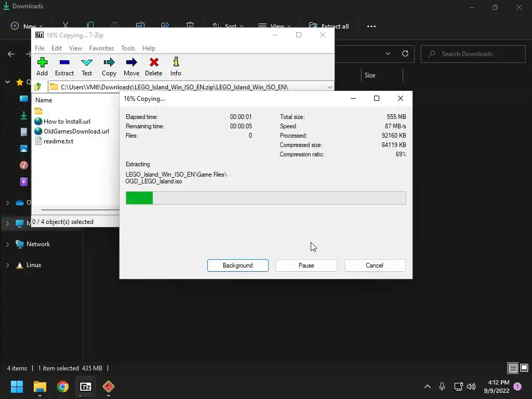Click the 7-Zip path address field
This screenshot has width=532, height=399.
(x=191, y=87)
